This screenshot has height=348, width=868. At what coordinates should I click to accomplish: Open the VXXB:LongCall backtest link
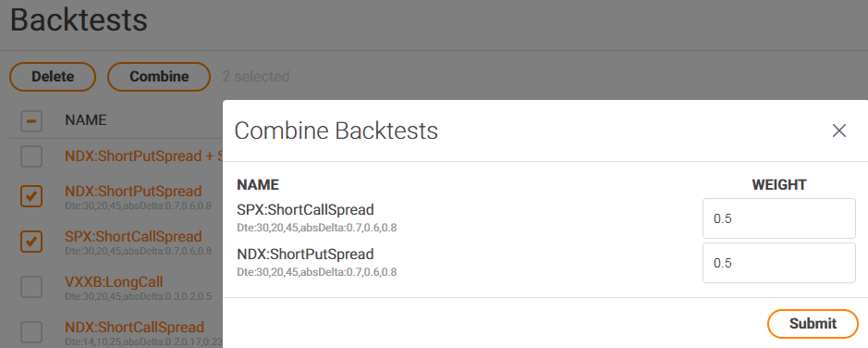tap(114, 281)
